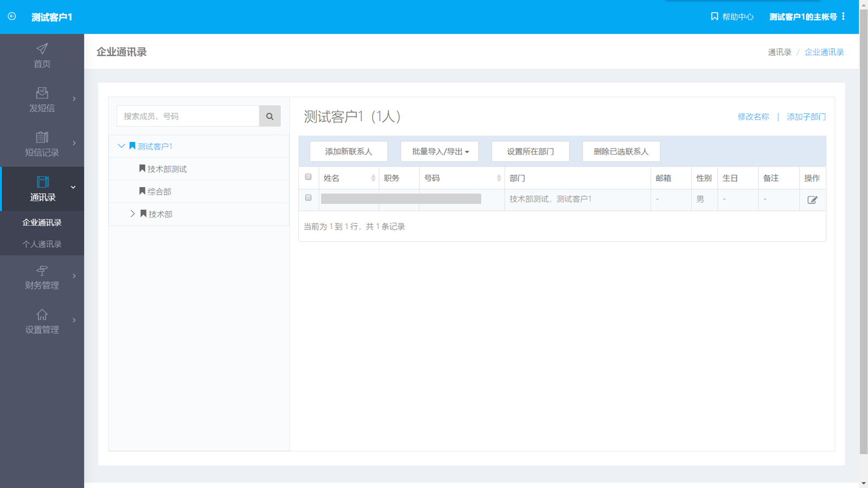
Task: Tick the select-all checkbox in table header
Action: 308,177
